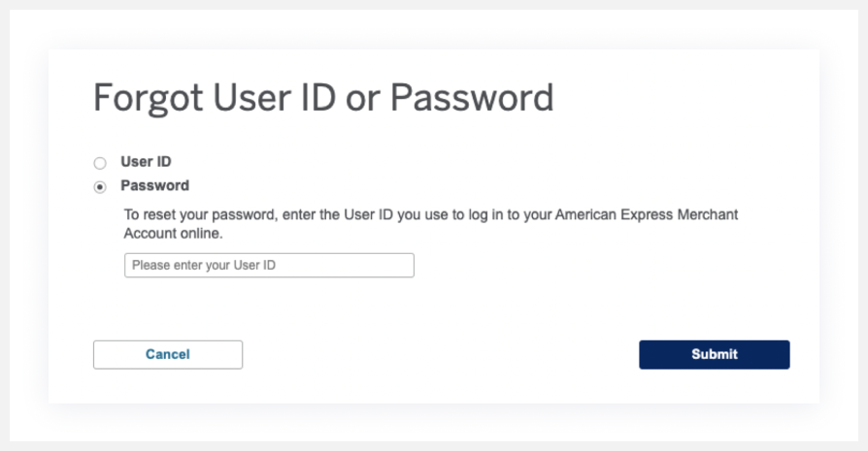The width and height of the screenshot is (868, 451).
Task: Click the currently selected Password radio circle
Action: pos(100,187)
